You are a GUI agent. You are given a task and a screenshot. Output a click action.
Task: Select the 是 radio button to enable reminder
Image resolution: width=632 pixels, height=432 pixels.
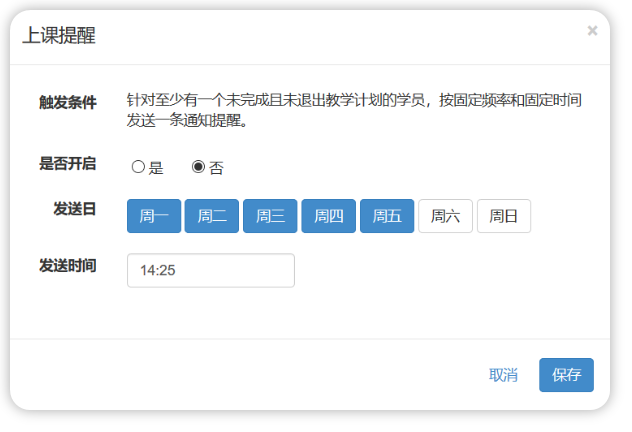point(138,167)
